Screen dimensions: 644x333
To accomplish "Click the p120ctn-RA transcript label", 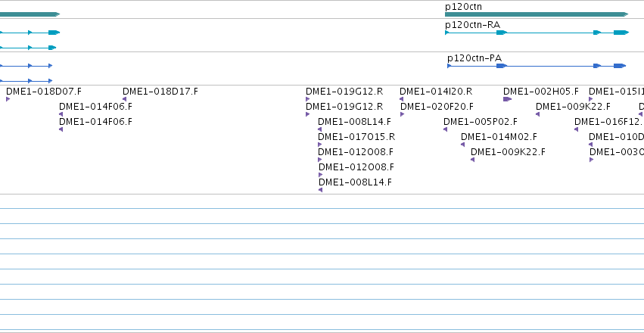I will coord(472,25).
